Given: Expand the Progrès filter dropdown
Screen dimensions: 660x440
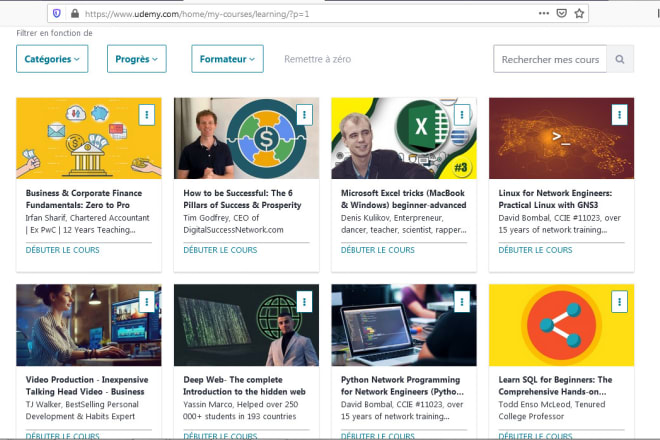Looking at the screenshot, I should click(137, 59).
